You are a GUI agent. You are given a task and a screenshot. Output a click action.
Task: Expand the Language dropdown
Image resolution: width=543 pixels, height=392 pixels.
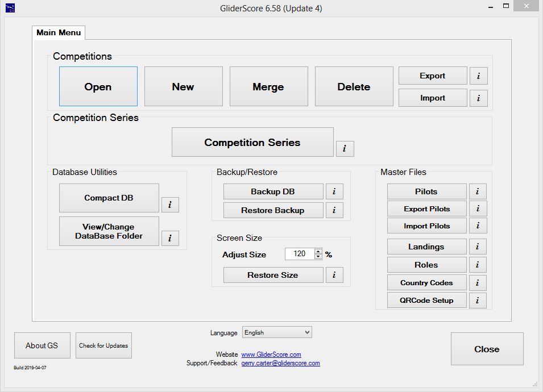tap(277, 332)
